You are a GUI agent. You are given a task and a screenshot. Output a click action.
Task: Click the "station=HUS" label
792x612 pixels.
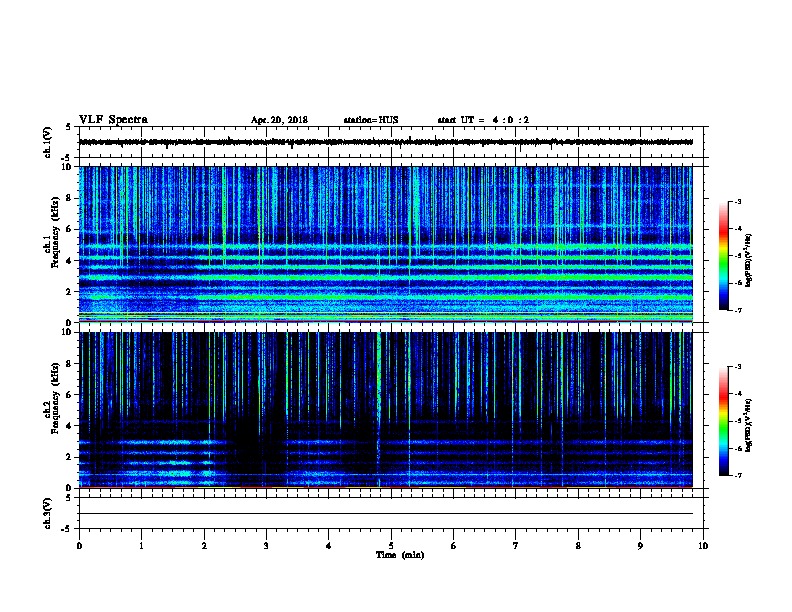371,120
